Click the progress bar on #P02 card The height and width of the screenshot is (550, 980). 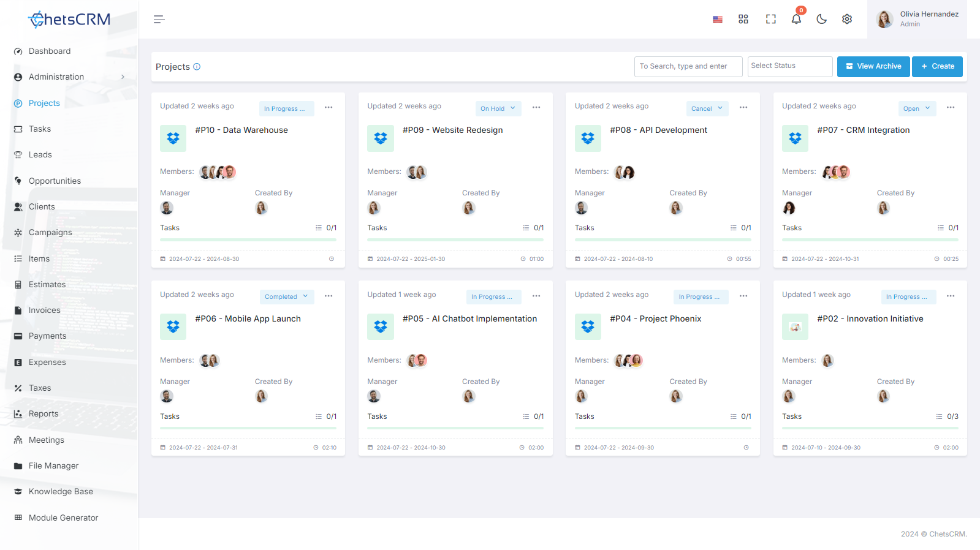[870, 428]
